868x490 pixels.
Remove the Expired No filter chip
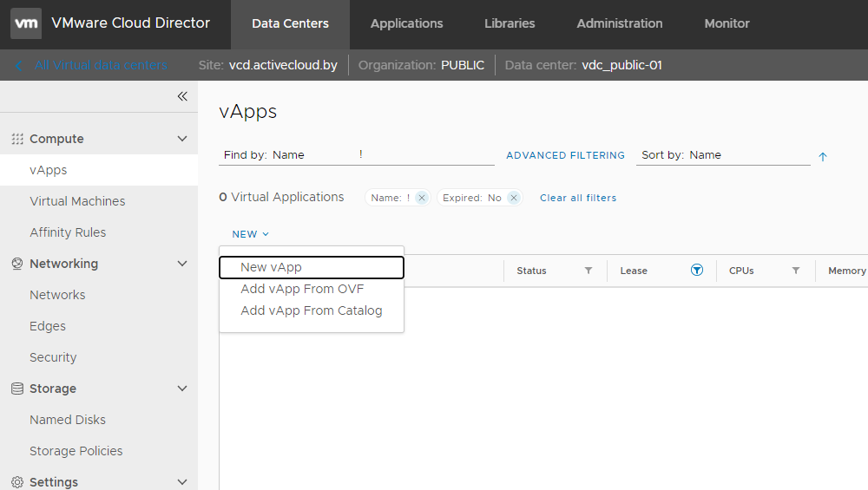(x=514, y=198)
